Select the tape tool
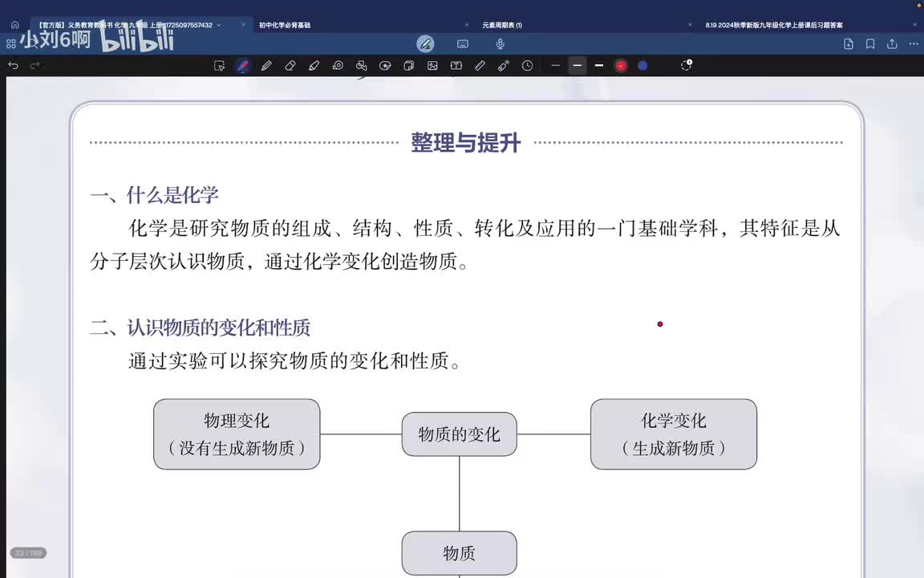 click(338, 66)
